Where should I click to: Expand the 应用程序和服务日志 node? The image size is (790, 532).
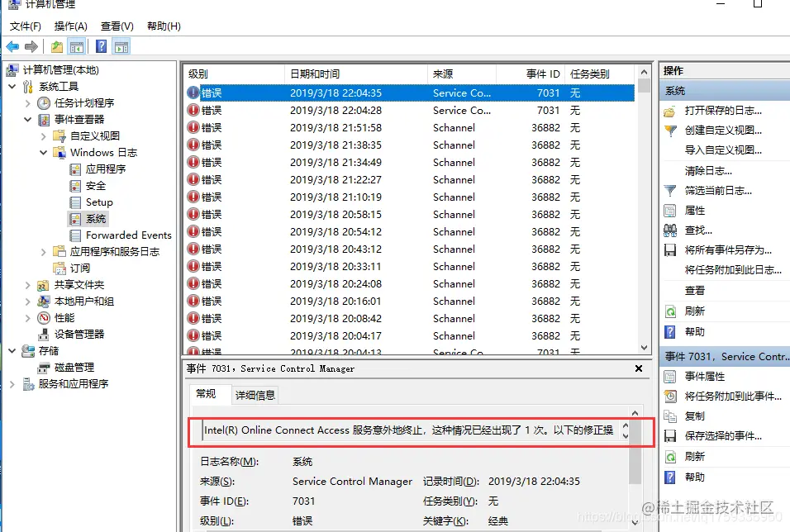point(43,252)
